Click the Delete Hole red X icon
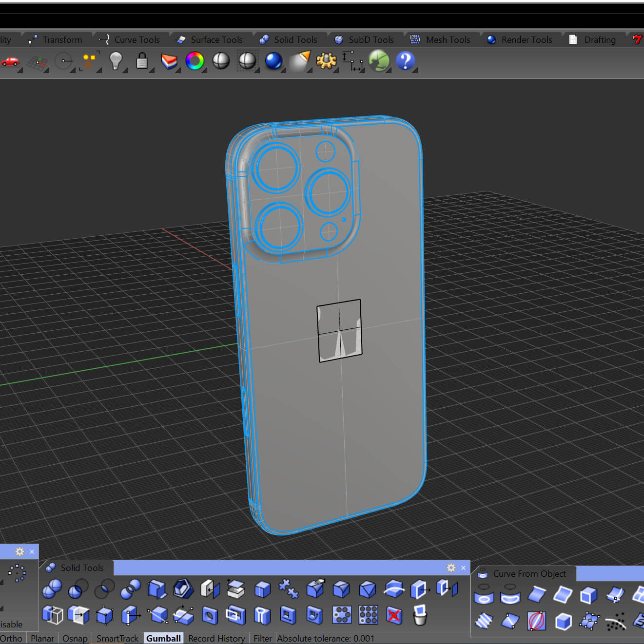Viewport: 644px width, 644px height. [x=394, y=615]
